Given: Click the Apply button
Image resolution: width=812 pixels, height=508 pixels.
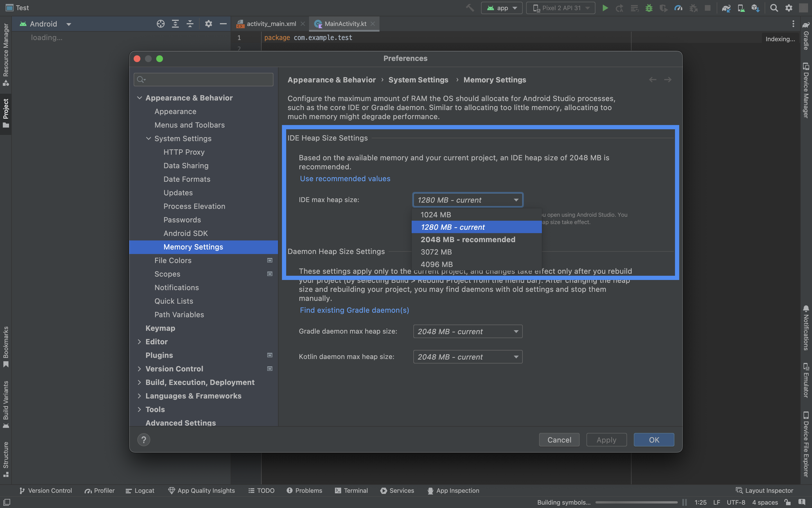Looking at the screenshot, I should pos(606,440).
